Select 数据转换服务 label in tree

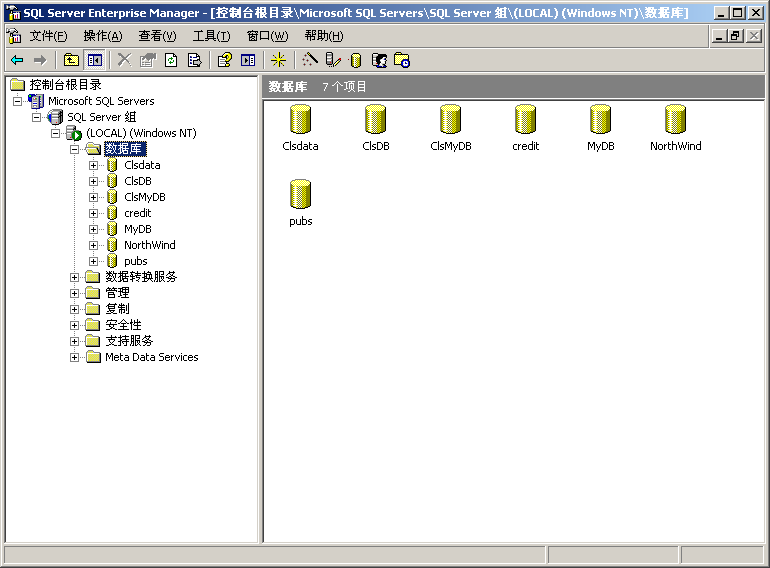[x=141, y=277]
